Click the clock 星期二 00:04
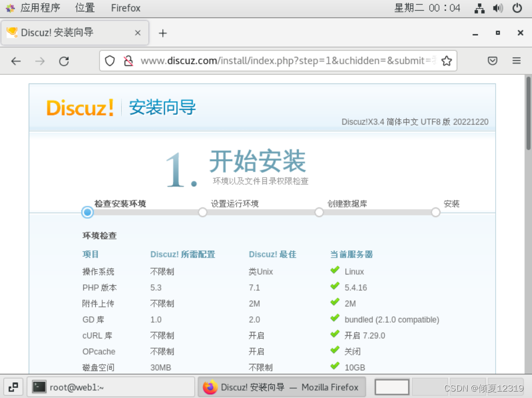The height and width of the screenshot is (398, 532). tap(427, 8)
